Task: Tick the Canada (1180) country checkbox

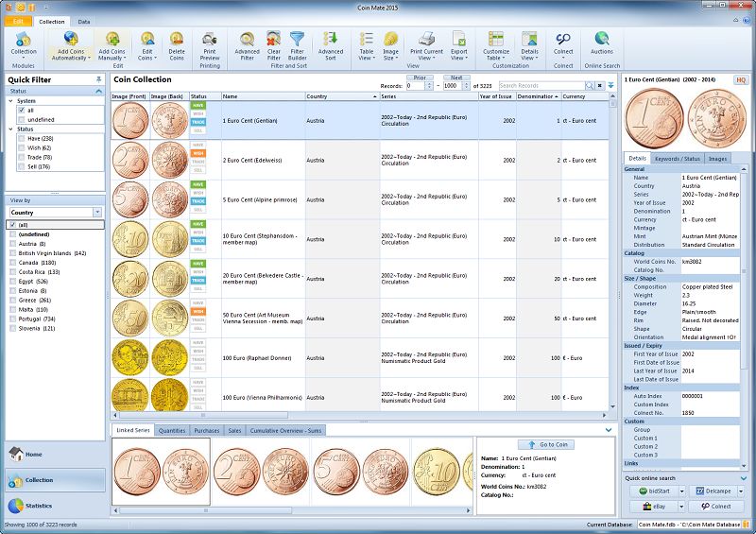Action: (12, 263)
